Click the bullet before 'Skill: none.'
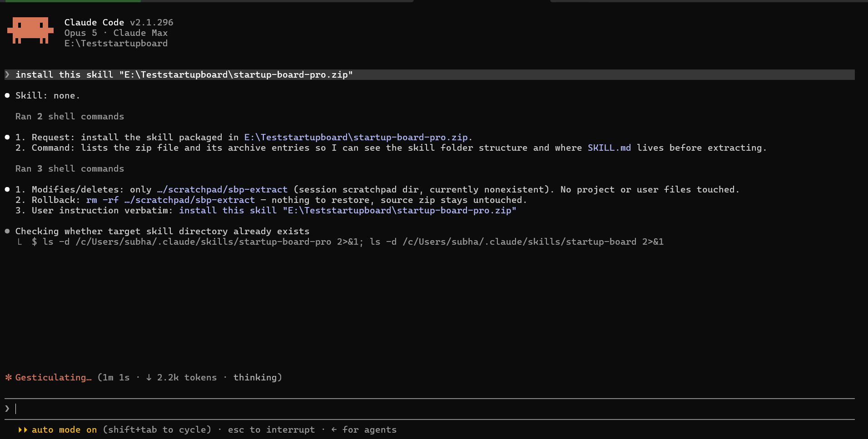 point(7,95)
